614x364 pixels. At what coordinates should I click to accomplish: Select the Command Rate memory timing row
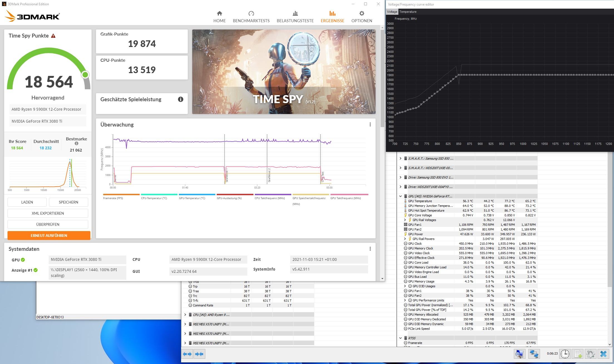pyautogui.click(x=251, y=305)
